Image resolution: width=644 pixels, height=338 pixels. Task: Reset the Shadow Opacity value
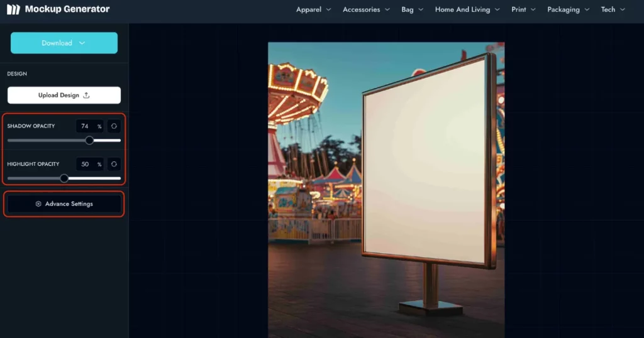[114, 126]
